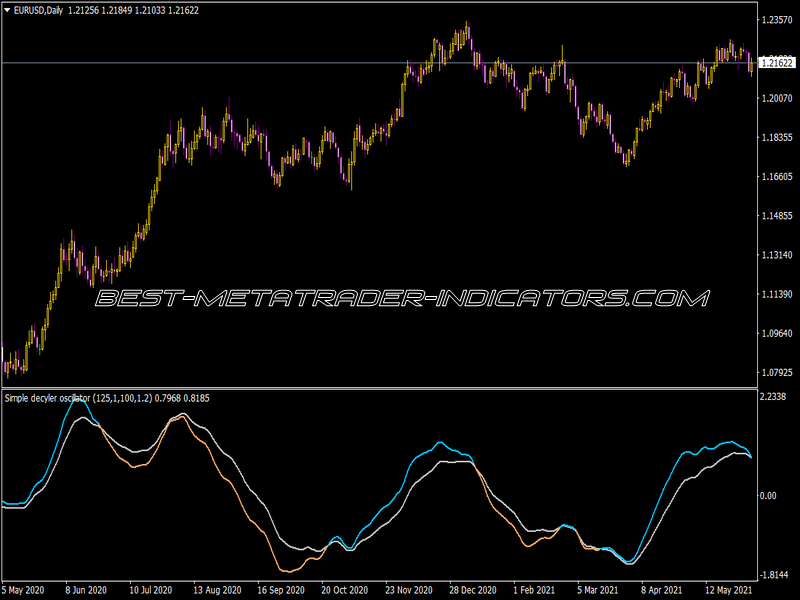This screenshot has height=600, width=800.
Task: Click the 13 Aug 2020 date label
Action: pos(217,590)
